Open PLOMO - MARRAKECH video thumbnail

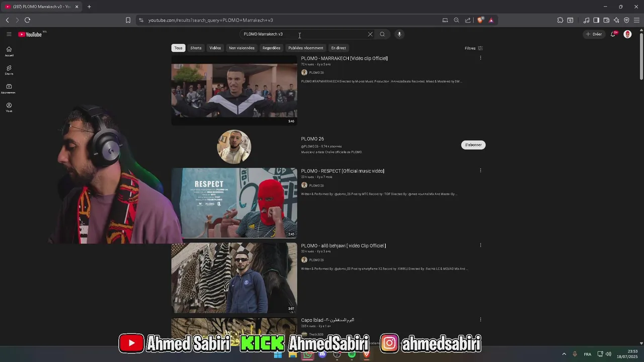pyautogui.click(x=234, y=90)
